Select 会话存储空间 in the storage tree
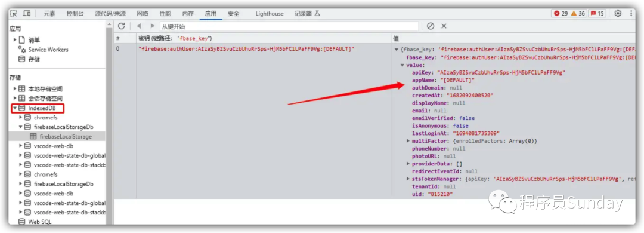 point(45,98)
